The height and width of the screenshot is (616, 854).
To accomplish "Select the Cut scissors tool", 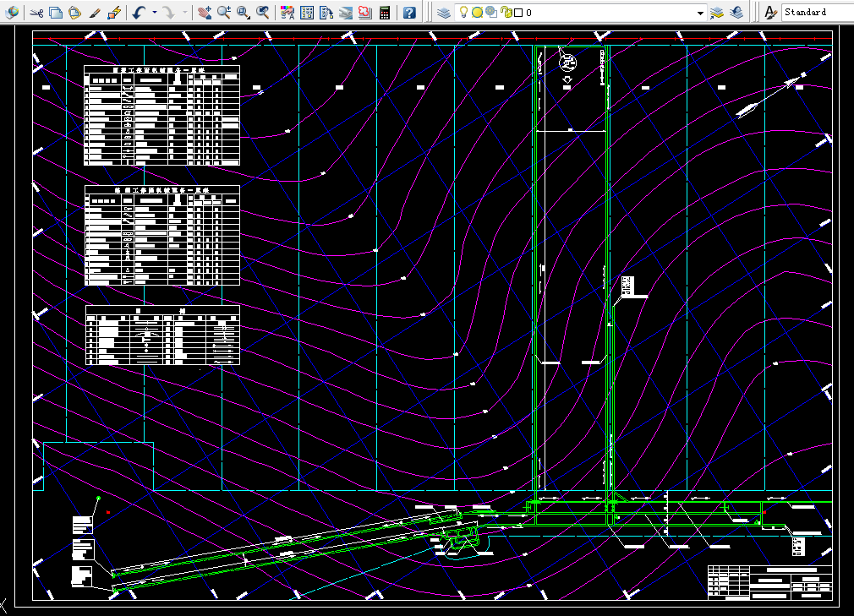I will pos(36,13).
